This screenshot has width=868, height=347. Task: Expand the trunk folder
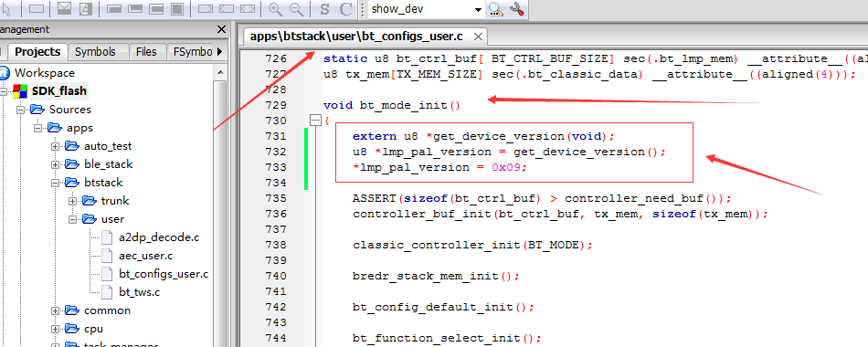(72, 200)
